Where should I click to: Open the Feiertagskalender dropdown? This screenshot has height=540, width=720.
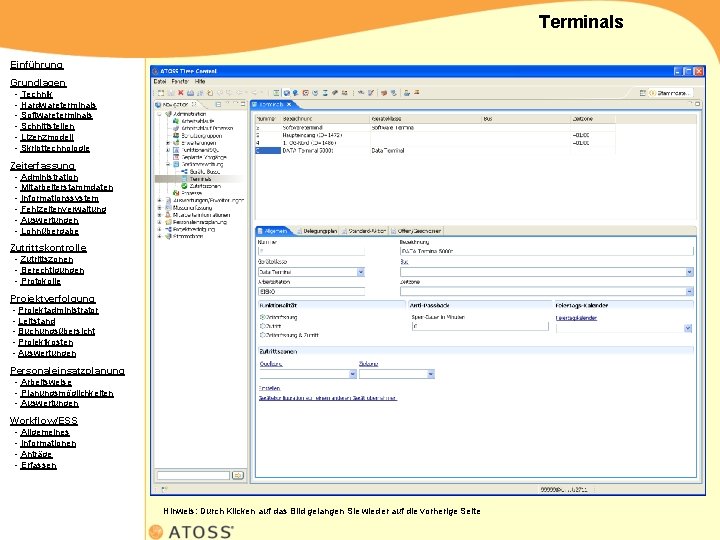pyautogui.click(x=688, y=328)
